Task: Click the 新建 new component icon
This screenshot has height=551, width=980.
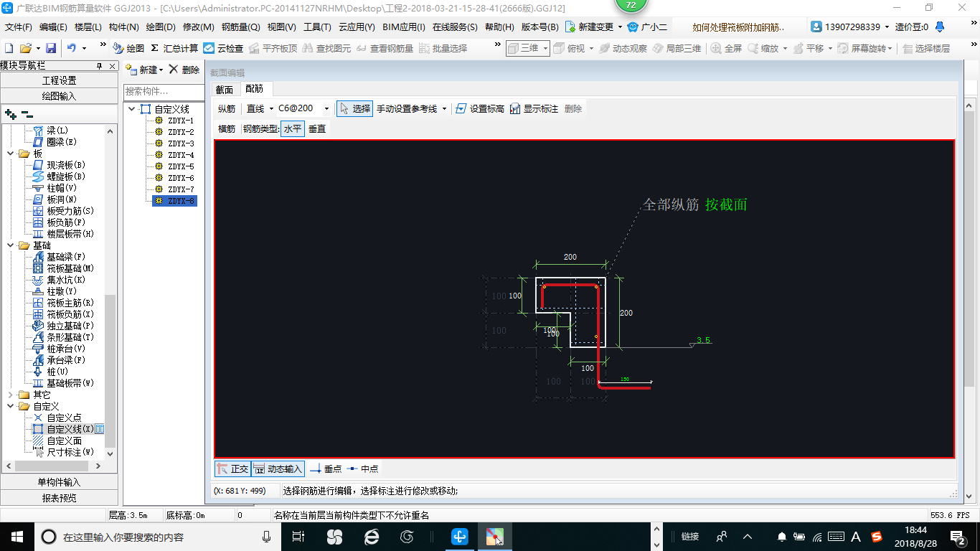Action: point(131,70)
